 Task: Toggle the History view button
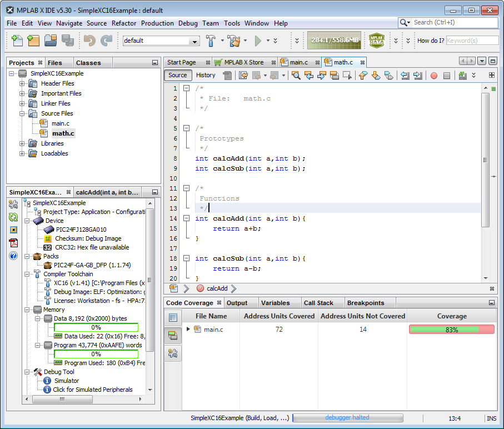[206, 75]
